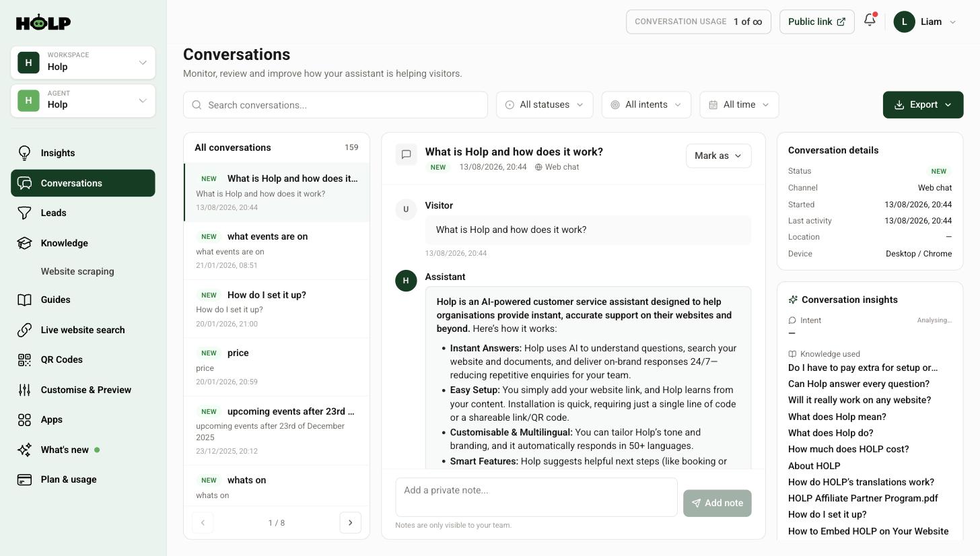The image size is (980, 556).
Task: Click the Leads funnel icon
Action: tap(24, 213)
